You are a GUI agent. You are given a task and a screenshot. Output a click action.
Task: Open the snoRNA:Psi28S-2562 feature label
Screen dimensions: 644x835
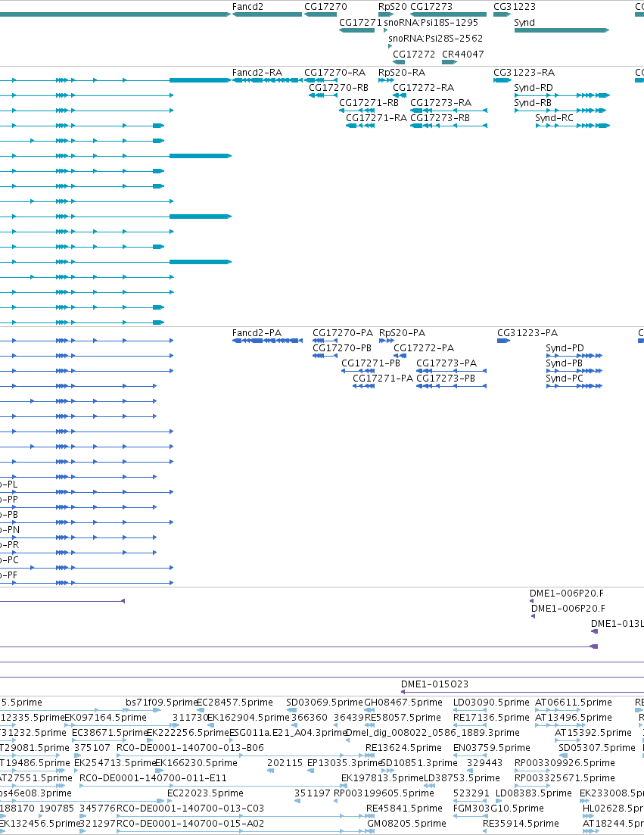click(x=435, y=39)
